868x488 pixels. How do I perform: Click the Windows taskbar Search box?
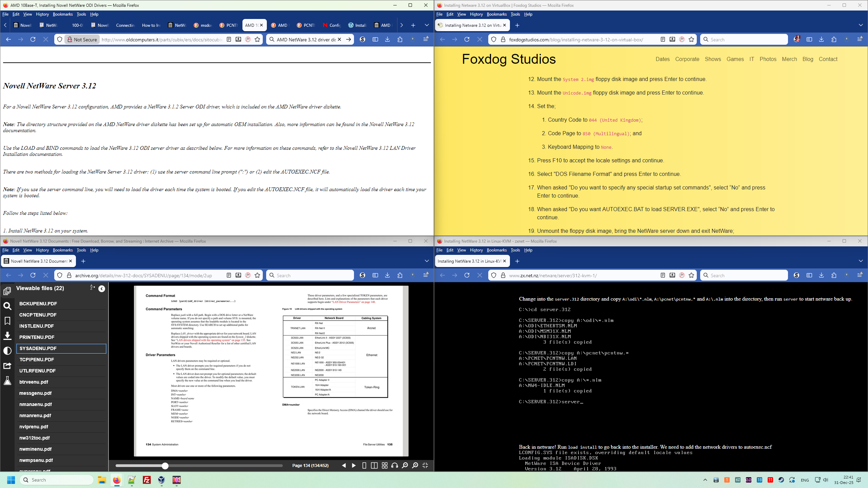[x=57, y=480]
